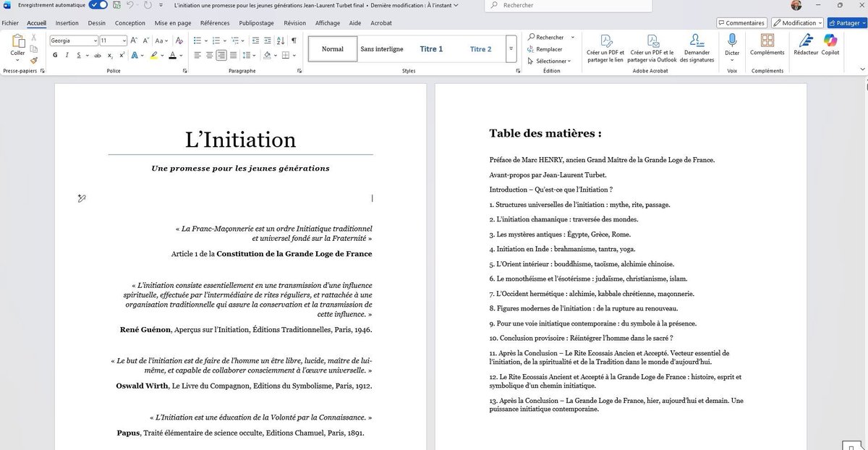Align text left icon
The image size is (868, 450).
coord(197,55)
